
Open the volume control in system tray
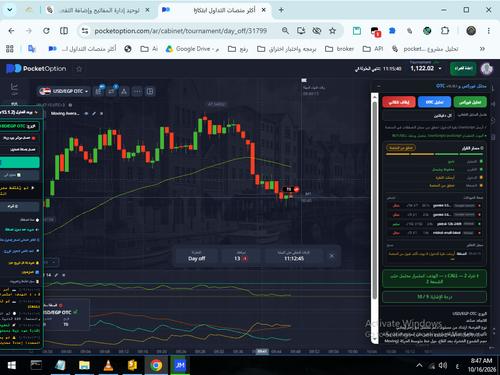443,365
